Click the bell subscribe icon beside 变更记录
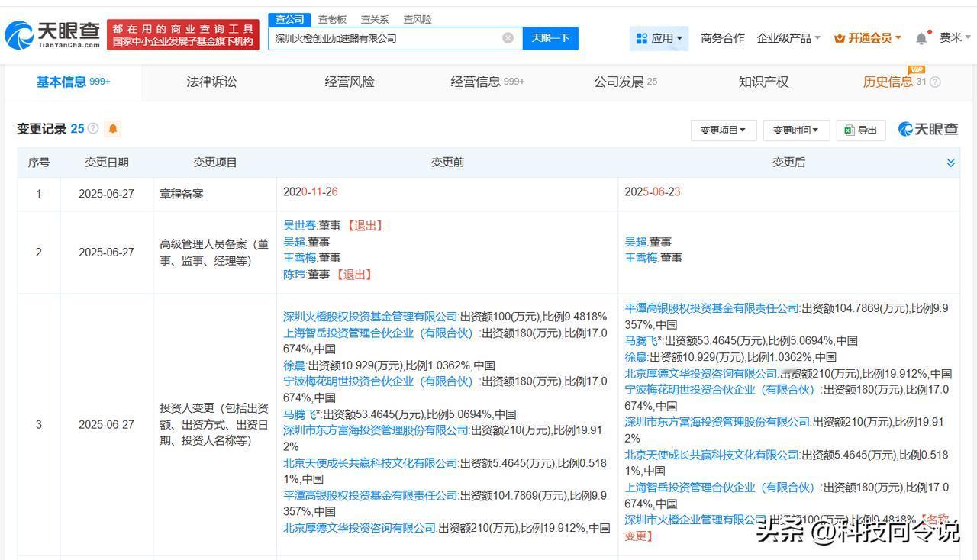This screenshot has height=560, width=977. [x=113, y=129]
